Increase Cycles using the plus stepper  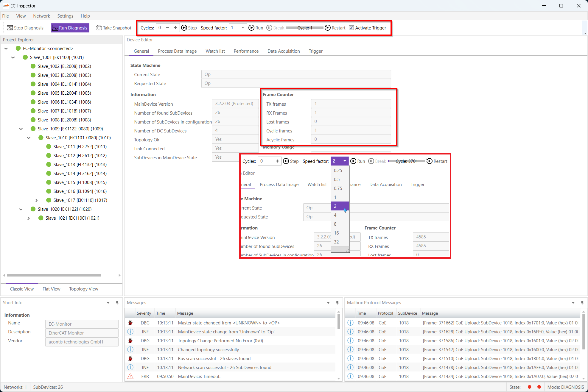click(x=175, y=28)
